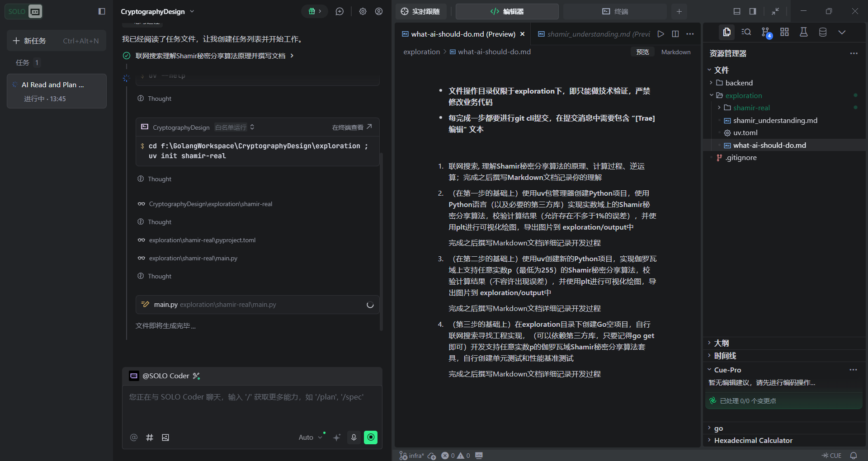
Task: Open the testing flask icon
Action: coord(803,32)
